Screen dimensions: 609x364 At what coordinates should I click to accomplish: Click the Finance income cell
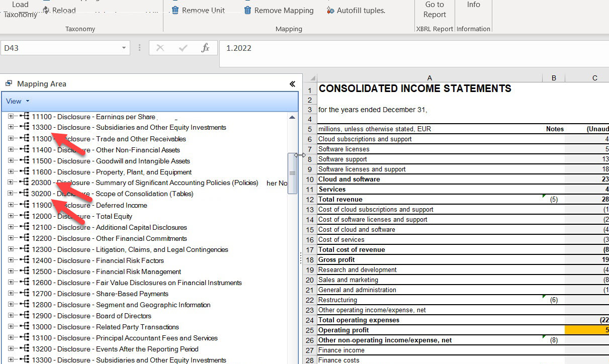tap(429, 350)
